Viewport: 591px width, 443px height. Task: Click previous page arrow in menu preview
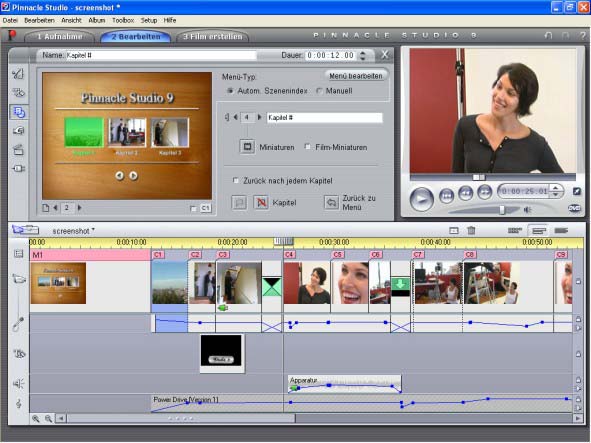[119, 176]
